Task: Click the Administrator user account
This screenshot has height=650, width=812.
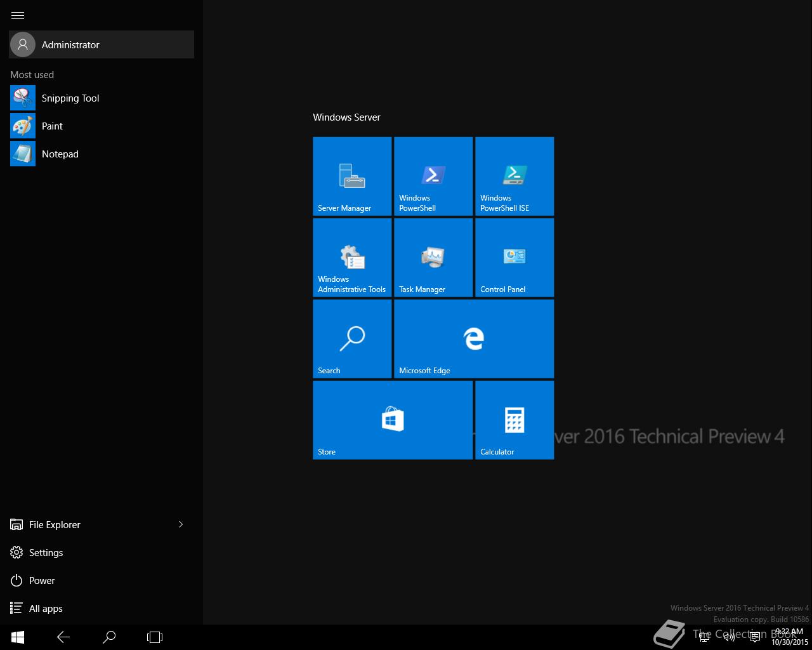Action: pyautogui.click(x=101, y=44)
